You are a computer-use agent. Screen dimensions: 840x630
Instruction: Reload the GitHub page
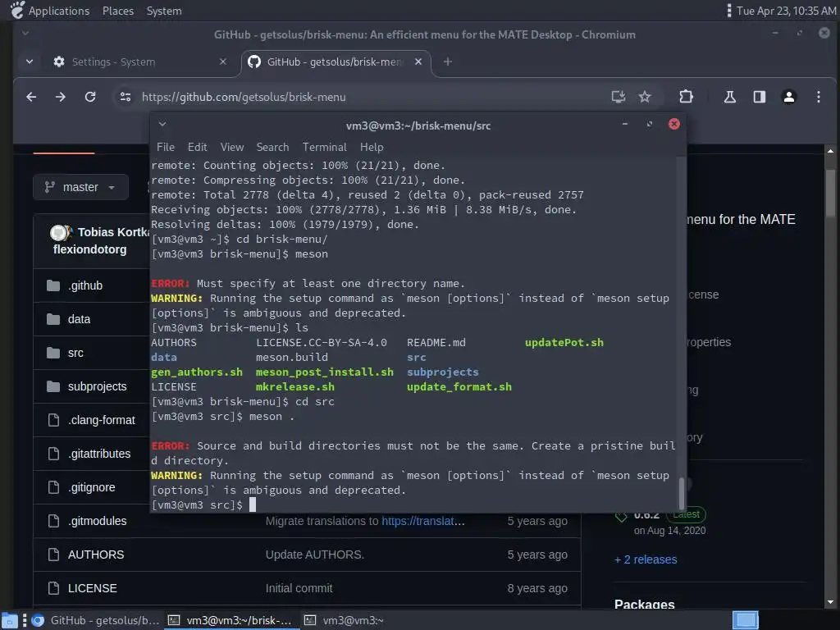point(90,97)
